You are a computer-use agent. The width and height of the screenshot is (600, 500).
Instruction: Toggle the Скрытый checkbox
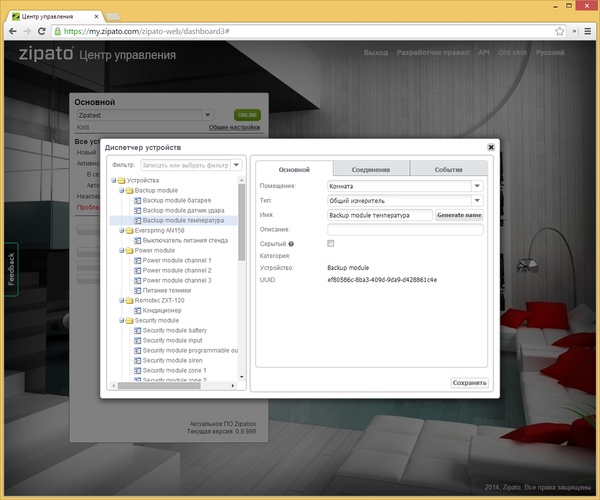pos(331,243)
